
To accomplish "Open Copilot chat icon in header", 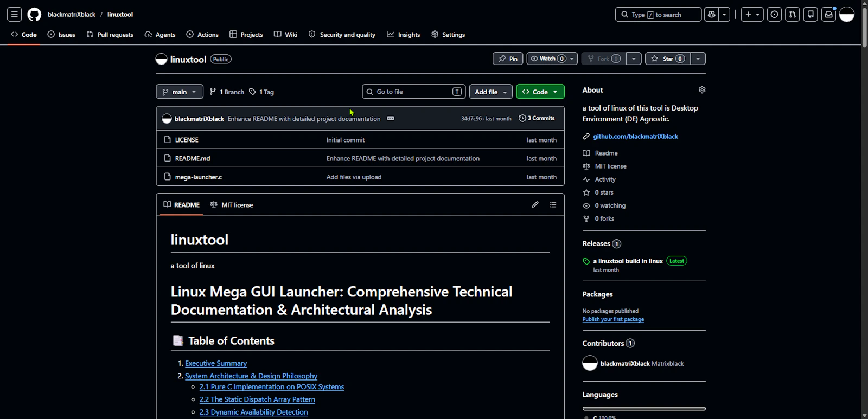I will (x=712, y=15).
